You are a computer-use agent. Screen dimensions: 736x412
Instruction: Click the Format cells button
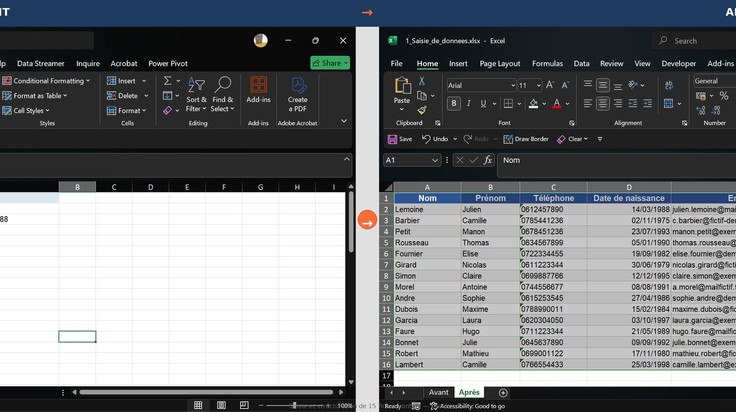pyautogui.click(x=127, y=111)
